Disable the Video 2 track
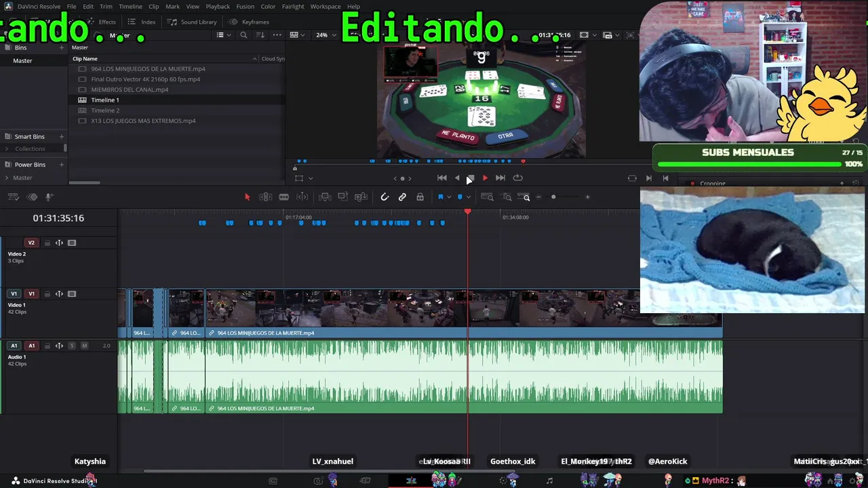 point(72,243)
